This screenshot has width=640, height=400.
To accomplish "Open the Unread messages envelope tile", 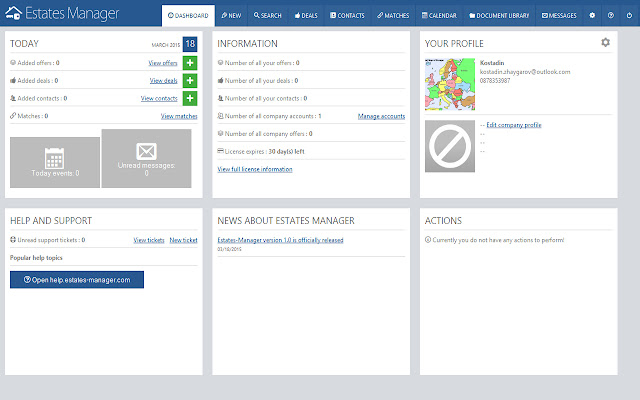I will coord(146,158).
